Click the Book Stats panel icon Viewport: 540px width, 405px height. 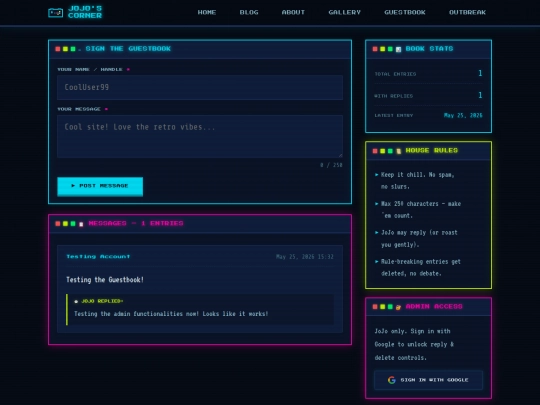398,49
